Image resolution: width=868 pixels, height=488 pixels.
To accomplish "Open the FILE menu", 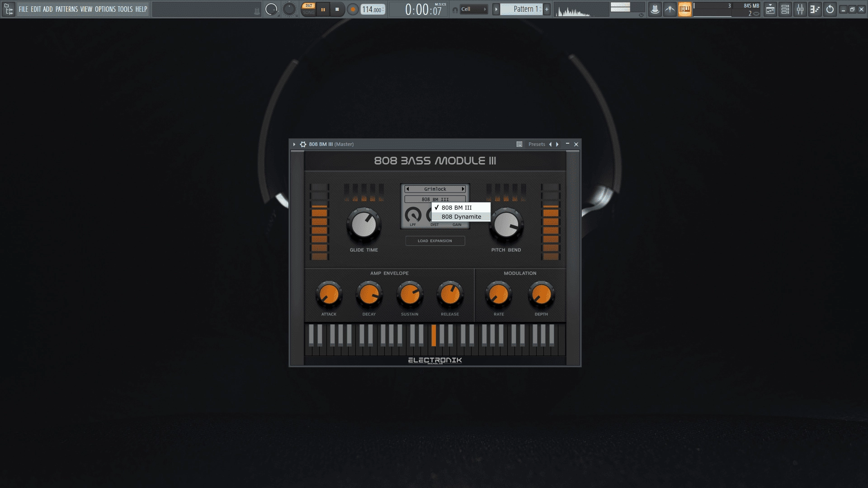I will click(x=24, y=9).
